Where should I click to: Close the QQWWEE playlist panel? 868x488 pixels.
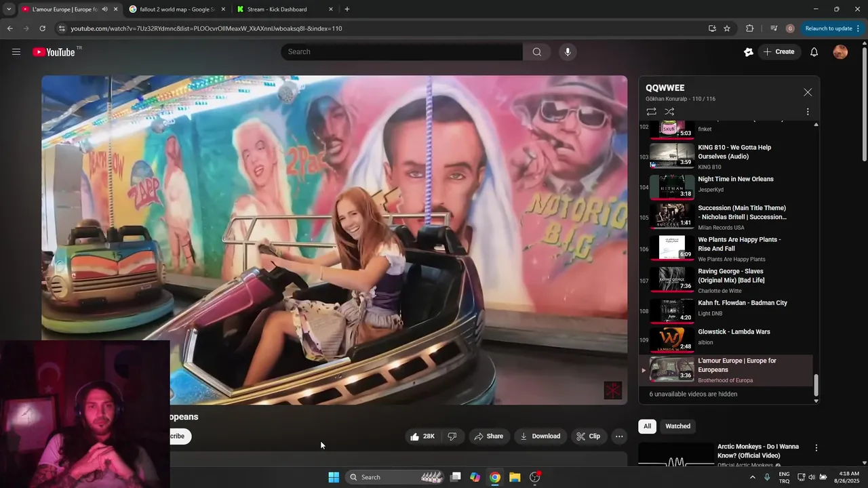(808, 92)
